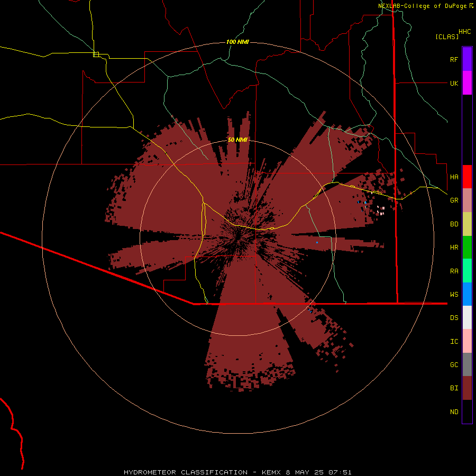Click the small yellow square city marker
The height and width of the screenshot is (476, 476).
96,54
